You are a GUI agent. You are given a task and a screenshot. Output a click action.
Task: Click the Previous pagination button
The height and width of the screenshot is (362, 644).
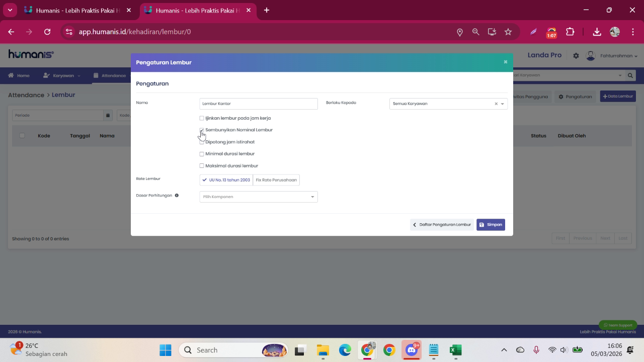tap(583, 238)
